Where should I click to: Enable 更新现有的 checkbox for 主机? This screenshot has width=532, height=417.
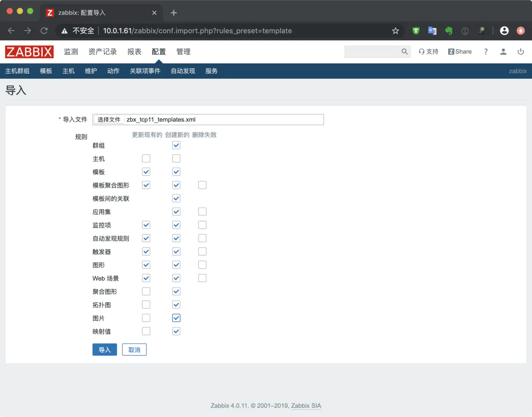click(x=146, y=158)
